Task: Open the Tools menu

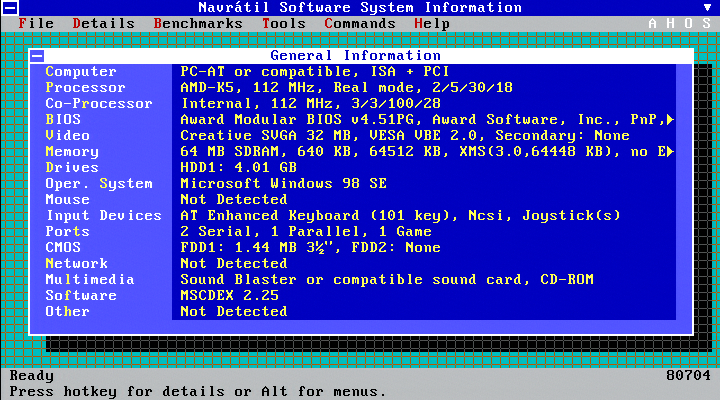Action: tap(284, 23)
